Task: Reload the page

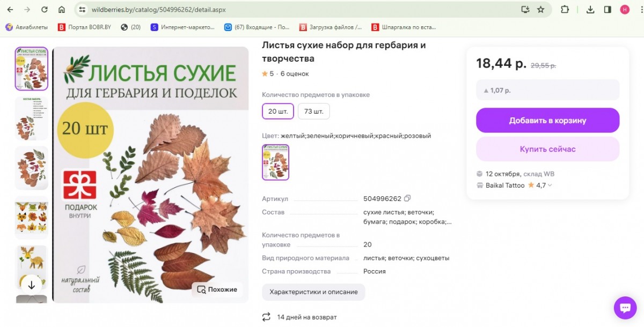Action: (45, 10)
